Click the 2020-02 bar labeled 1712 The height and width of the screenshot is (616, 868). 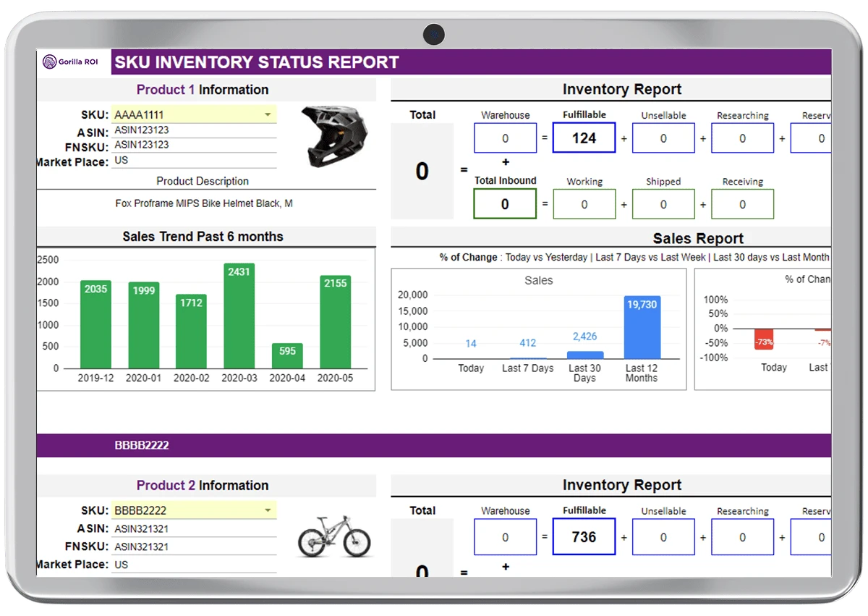pyautogui.click(x=191, y=332)
